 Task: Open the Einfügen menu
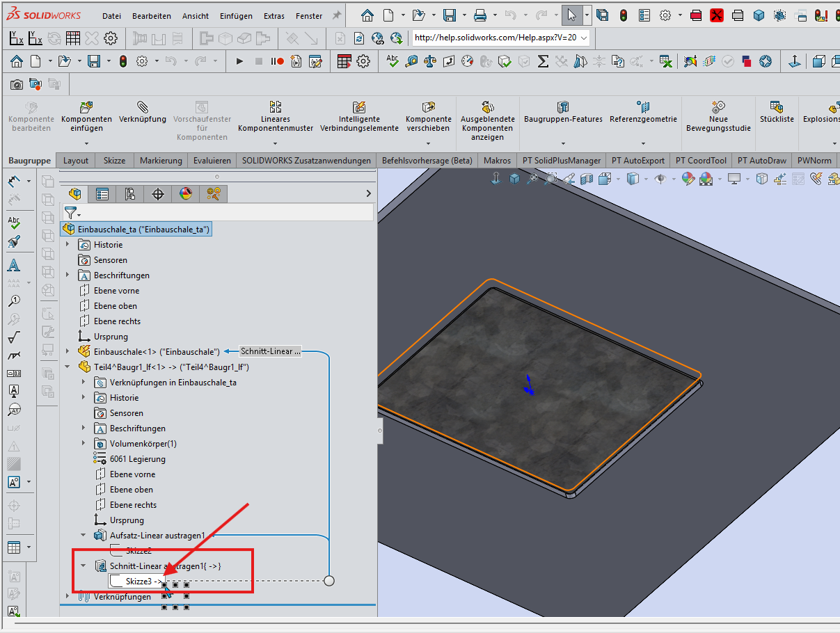(x=236, y=16)
